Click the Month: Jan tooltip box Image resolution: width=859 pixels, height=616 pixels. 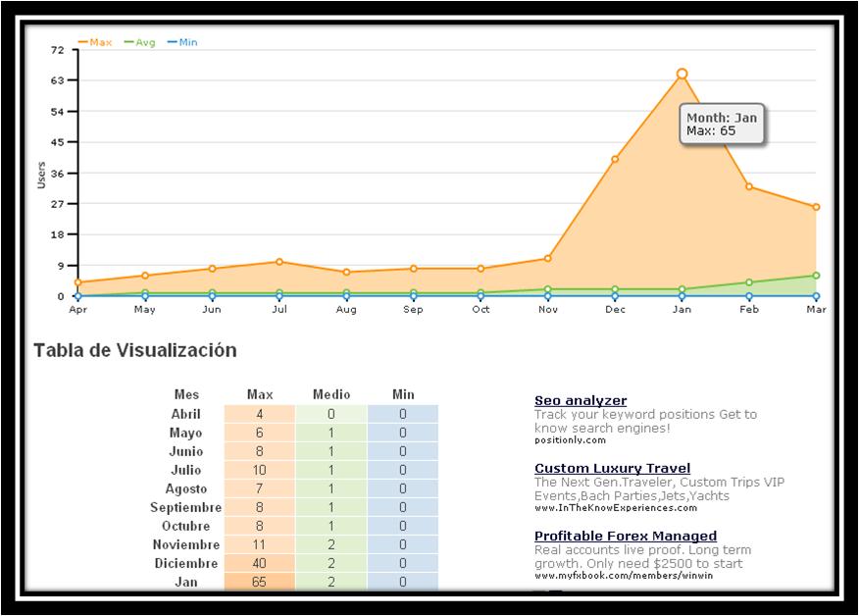pos(722,125)
